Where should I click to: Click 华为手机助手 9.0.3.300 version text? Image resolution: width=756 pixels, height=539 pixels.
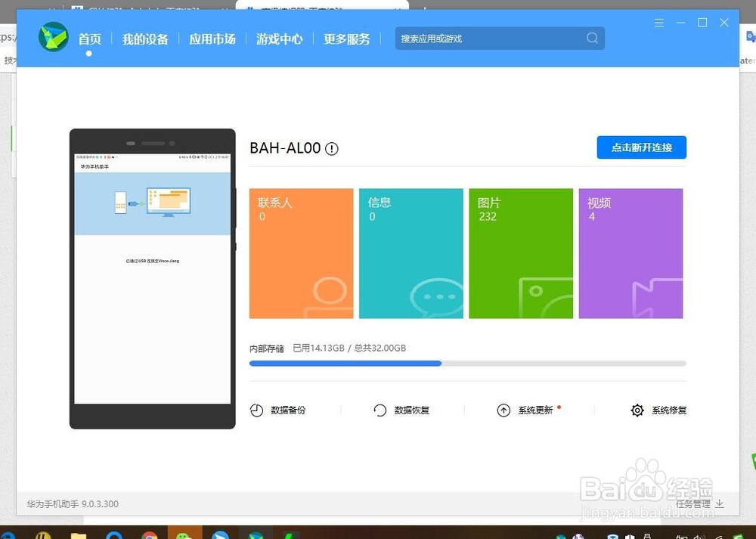tap(73, 504)
